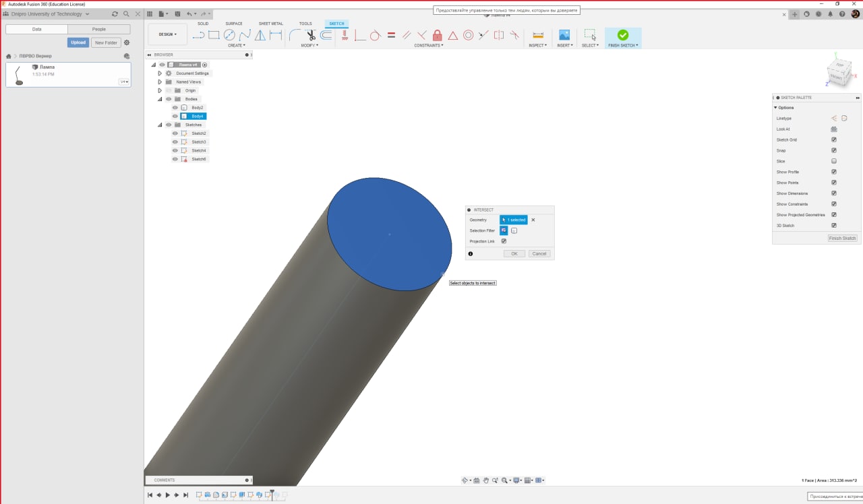This screenshot has width=863, height=504.
Task: Apply the Midpoint triangle constraint
Action: [453, 35]
